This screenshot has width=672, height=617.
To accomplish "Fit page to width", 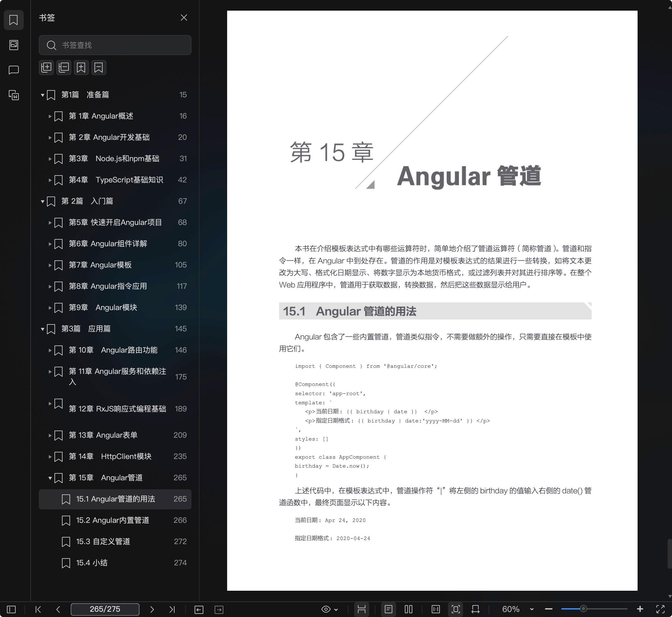I will pos(476,609).
